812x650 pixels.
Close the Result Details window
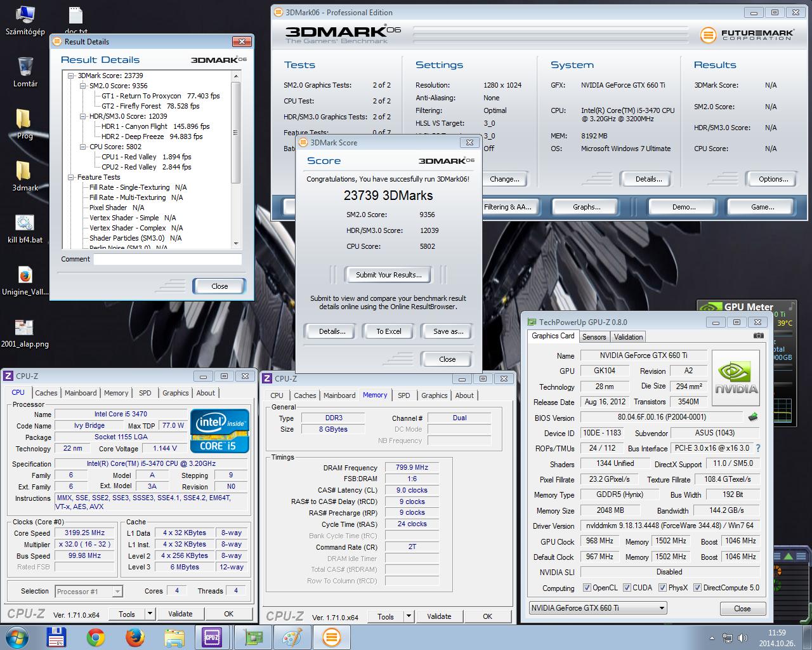coord(242,42)
